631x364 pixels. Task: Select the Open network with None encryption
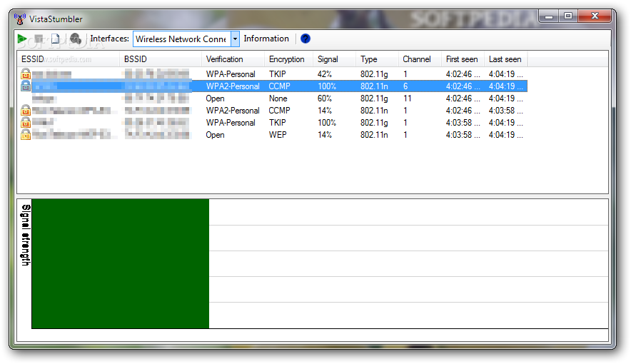click(x=273, y=98)
